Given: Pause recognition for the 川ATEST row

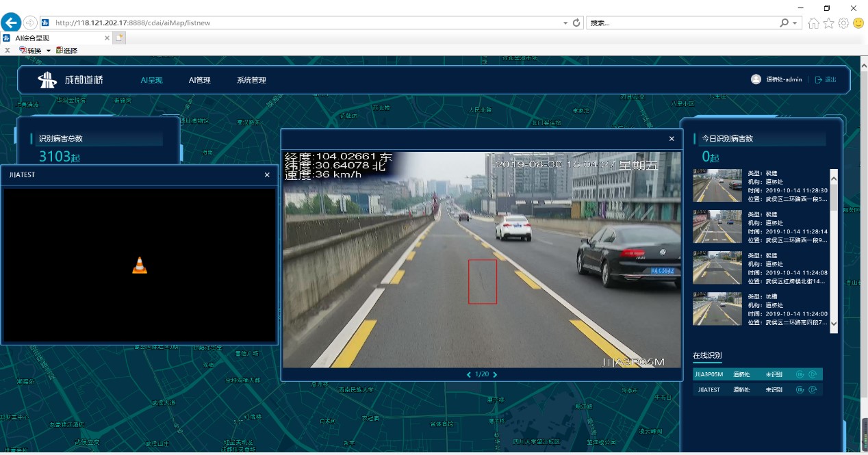Looking at the screenshot, I should tap(799, 389).
